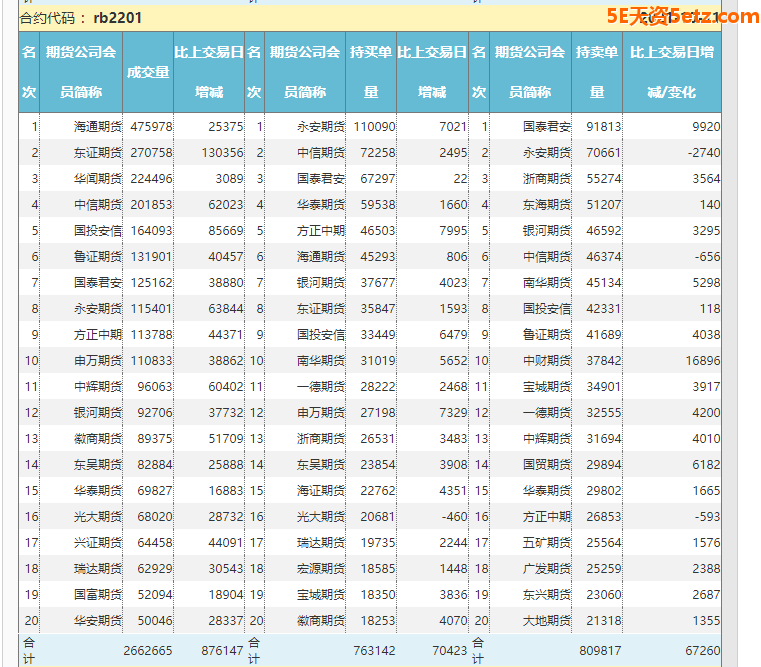Click the 持买单量 column header
The width and height of the screenshot is (761, 667).
(371, 72)
